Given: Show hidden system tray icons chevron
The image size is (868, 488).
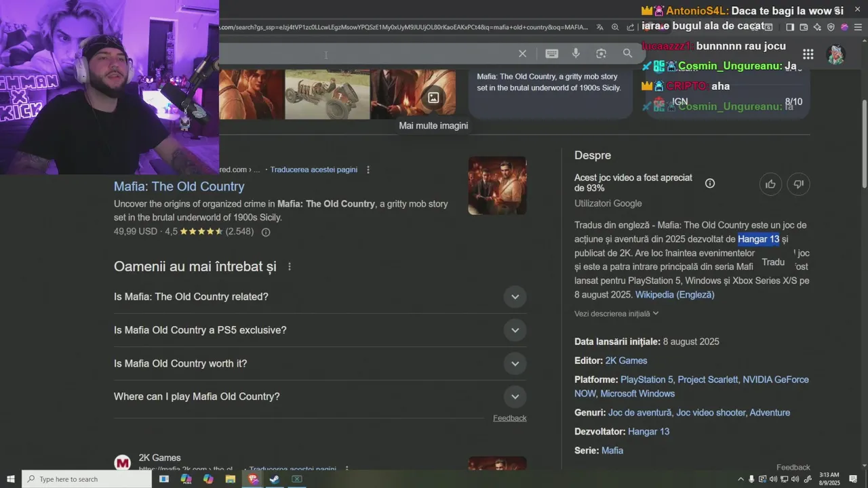Looking at the screenshot, I should [741, 479].
